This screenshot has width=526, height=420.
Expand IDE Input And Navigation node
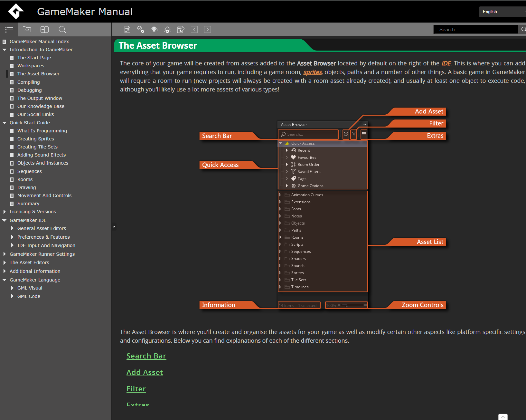pyautogui.click(x=12, y=245)
